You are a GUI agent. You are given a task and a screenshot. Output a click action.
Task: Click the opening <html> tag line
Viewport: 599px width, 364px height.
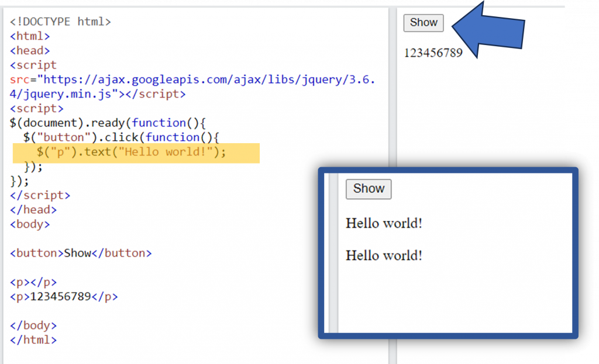coord(30,36)
